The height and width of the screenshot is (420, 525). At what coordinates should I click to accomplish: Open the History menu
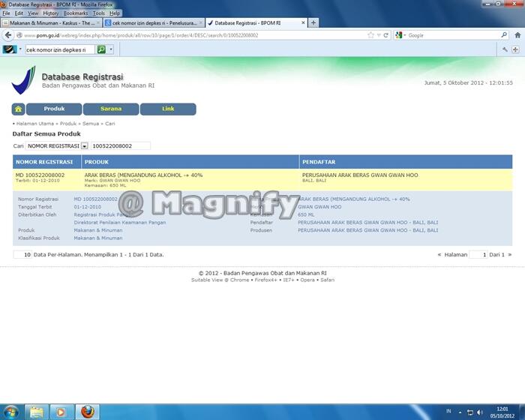50,13
